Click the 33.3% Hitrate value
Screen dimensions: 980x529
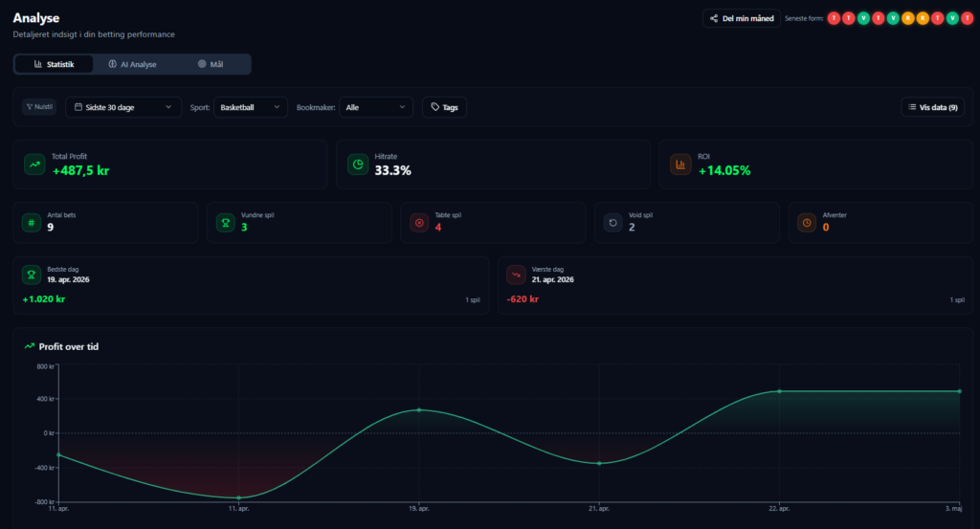392,170
